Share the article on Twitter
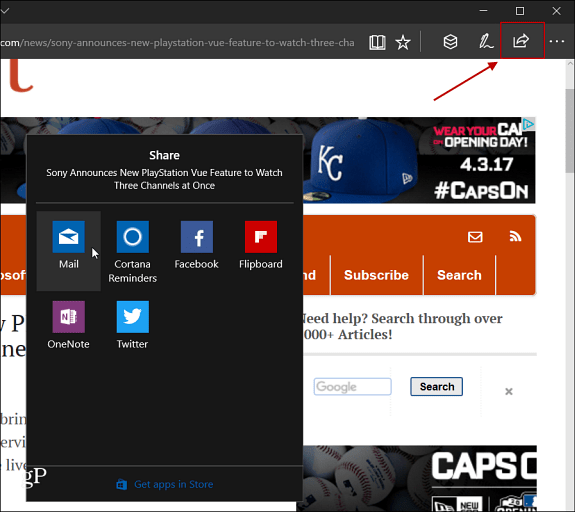The height and width of the screenshot is (512, 575). [x=132, y=325]
